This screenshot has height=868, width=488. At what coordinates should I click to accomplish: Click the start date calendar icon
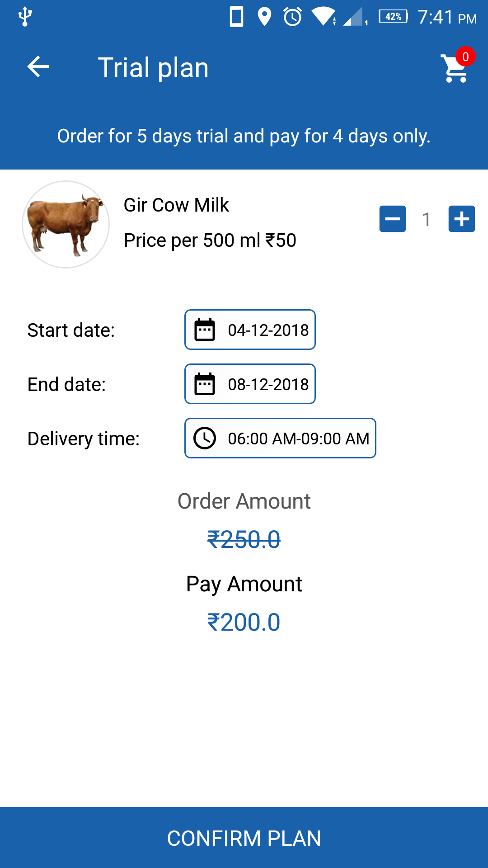[x=205, y=330]
